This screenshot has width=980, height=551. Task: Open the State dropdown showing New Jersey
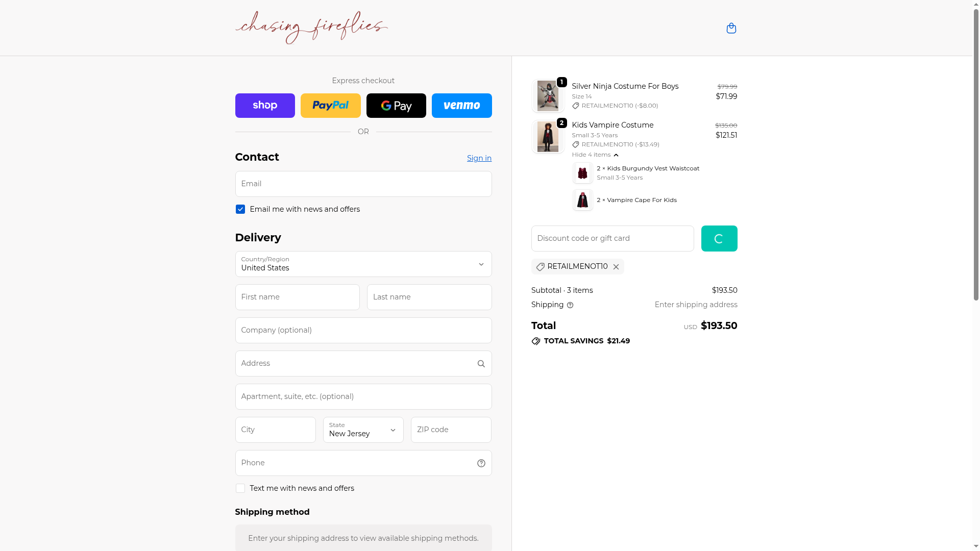coord(363,430)
